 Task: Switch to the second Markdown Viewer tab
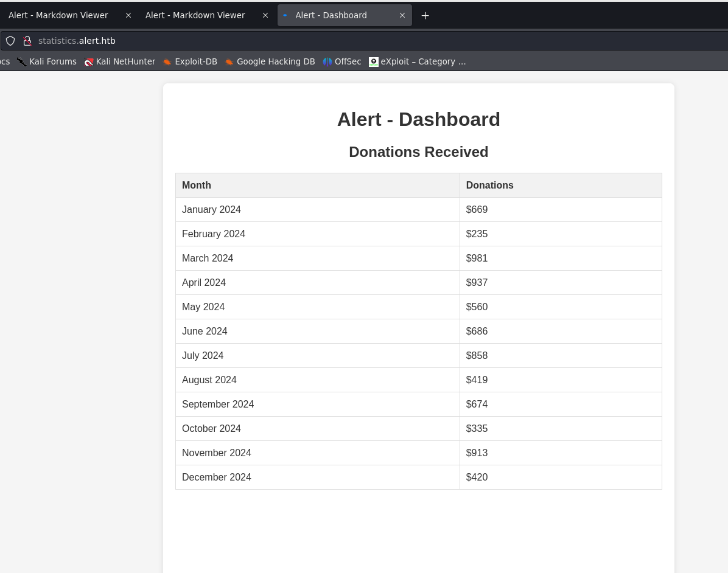195,15
